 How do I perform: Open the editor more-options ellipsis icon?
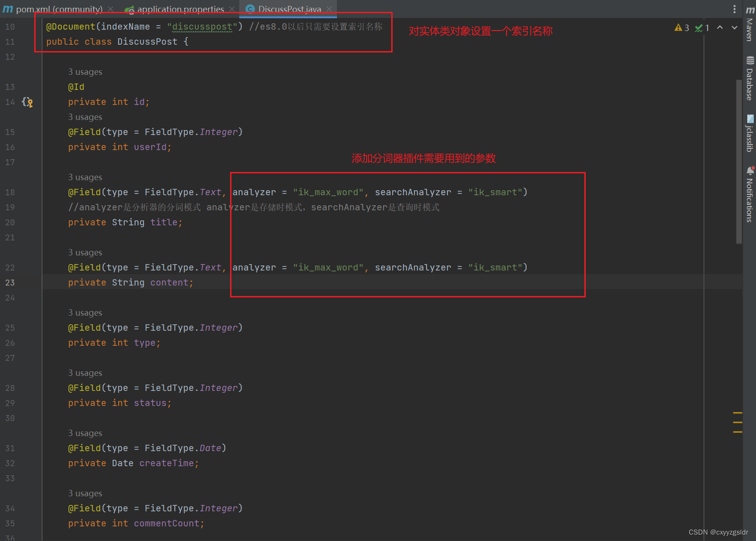tap(735, 9)
